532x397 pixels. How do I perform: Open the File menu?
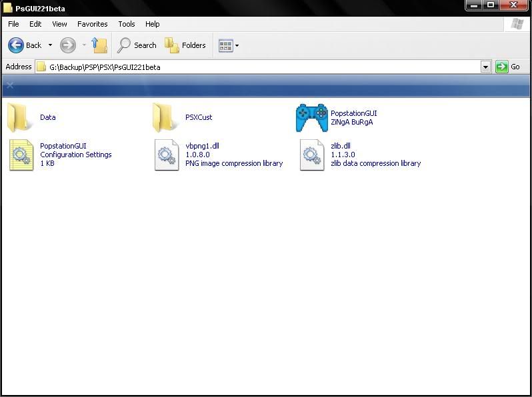(x=13, y=24)
